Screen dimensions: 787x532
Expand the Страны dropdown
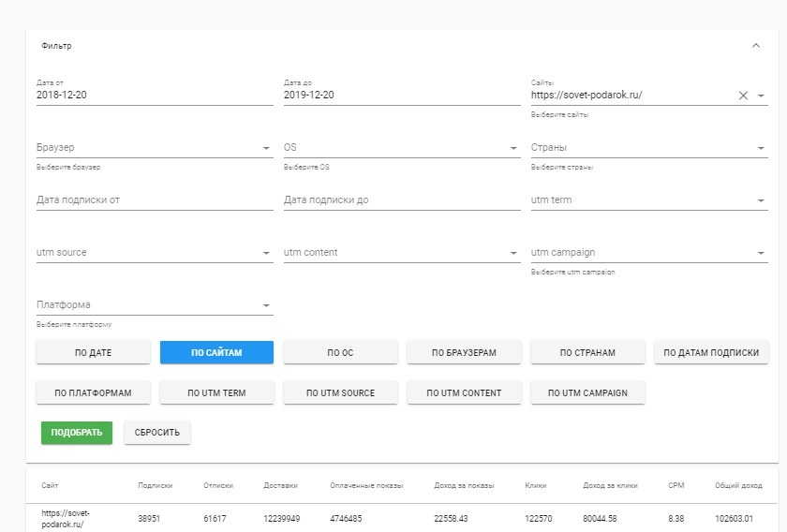(x=761, y=148)
